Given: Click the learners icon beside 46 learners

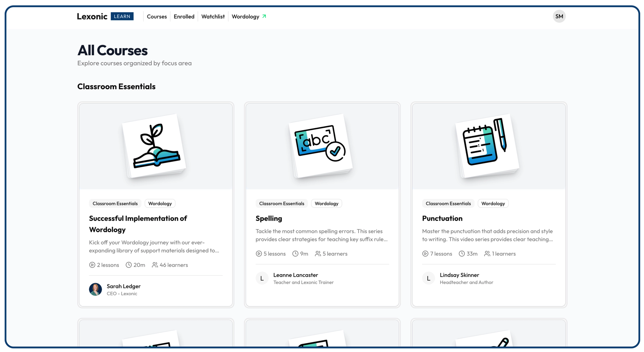Looking at the screenshot, I should (x=155, y=265).
